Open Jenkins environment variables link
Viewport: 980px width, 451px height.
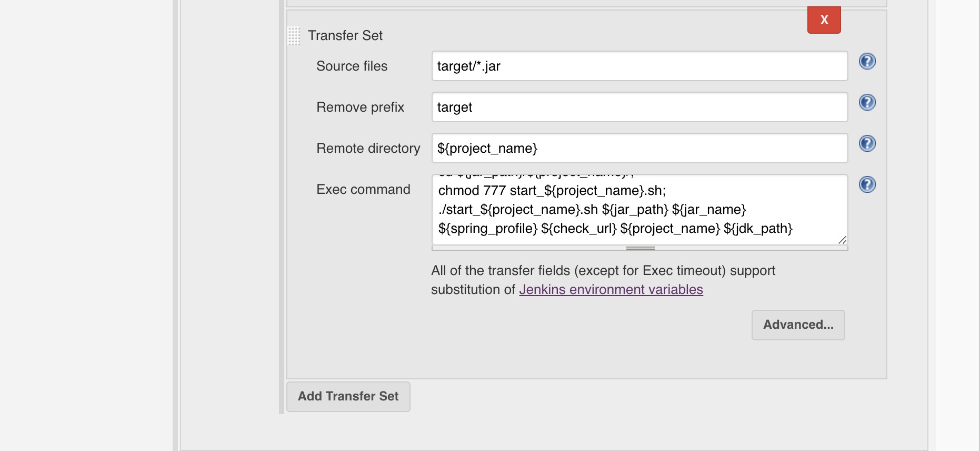coord(611,289)
